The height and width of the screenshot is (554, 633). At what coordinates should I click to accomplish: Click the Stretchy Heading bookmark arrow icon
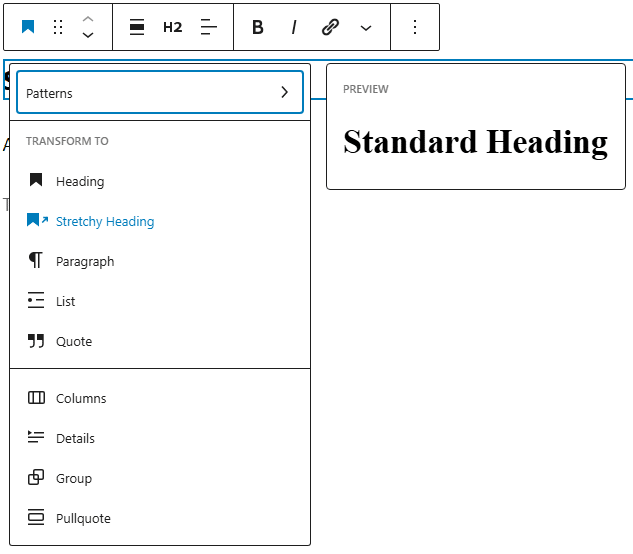[x=37, y=220]
